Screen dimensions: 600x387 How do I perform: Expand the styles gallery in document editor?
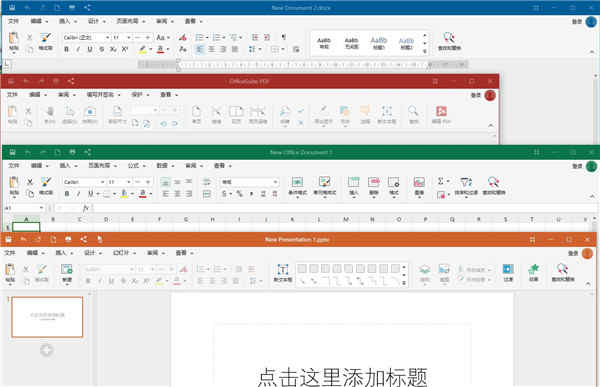[x=425, y=51]
